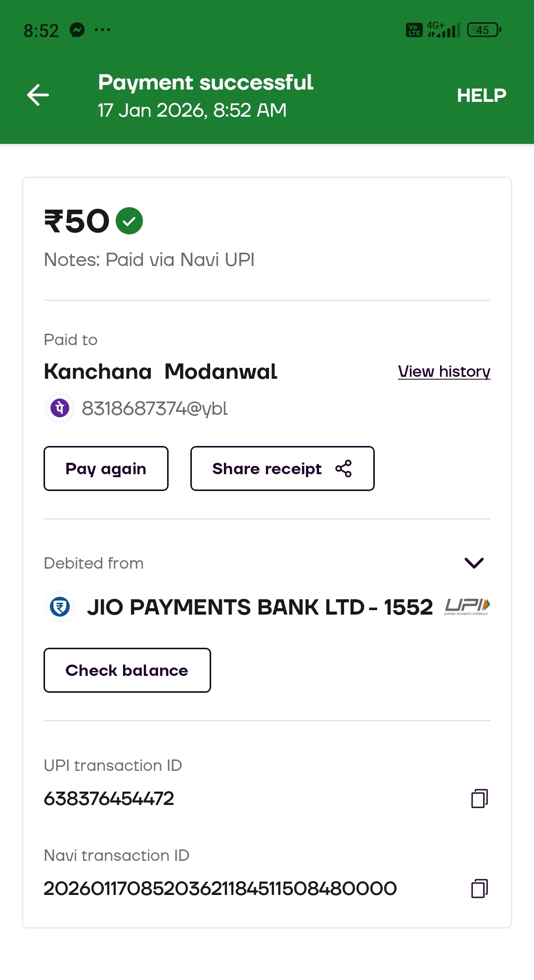Copy the Navi transaction ID

click(479, 889)
